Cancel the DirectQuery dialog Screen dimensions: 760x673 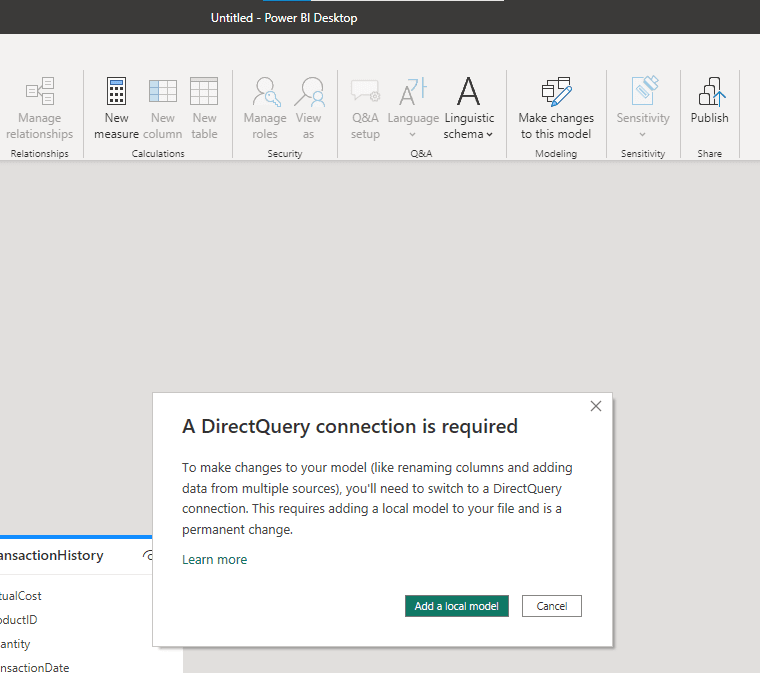tap(552, 606)
